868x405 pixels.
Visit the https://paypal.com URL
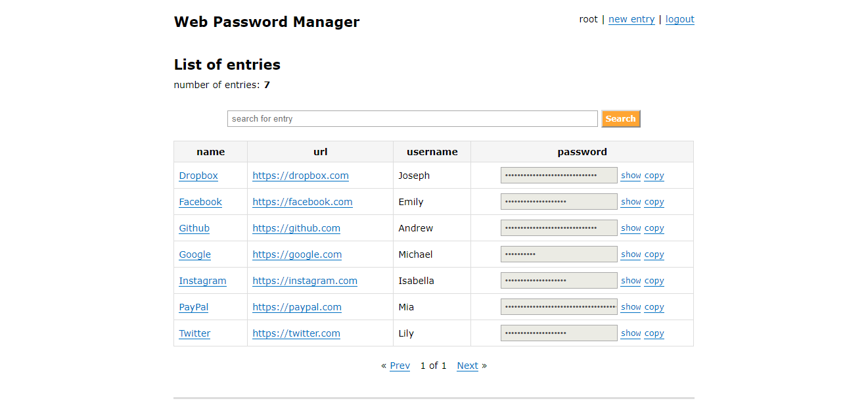(297, 307)
